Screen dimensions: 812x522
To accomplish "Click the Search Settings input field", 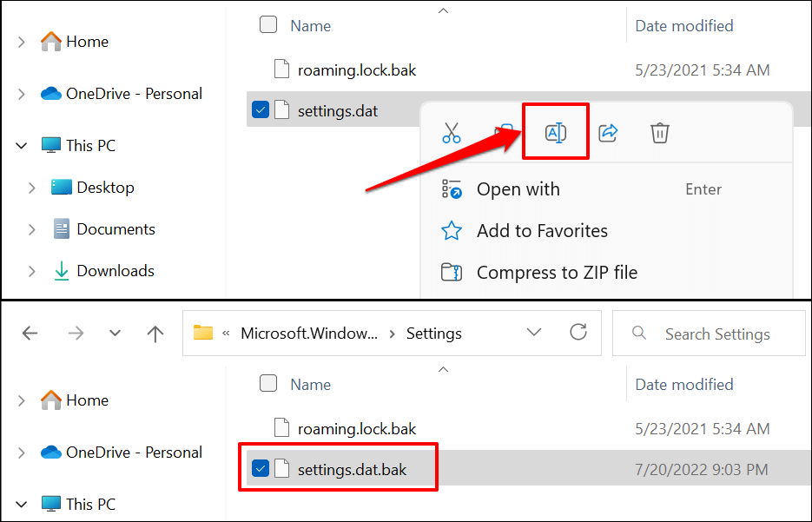I will (x=716, y=334).
